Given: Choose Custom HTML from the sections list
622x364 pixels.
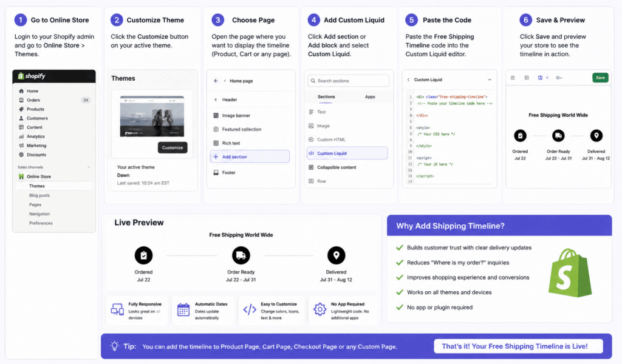Looking at the screenshot, I should pos(327,140).
